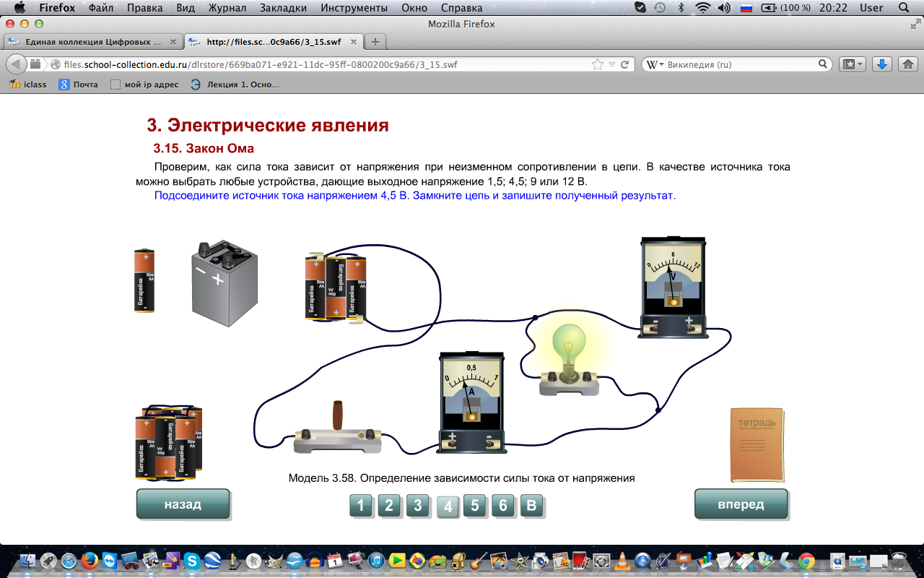
Task: Switch to Единая коллекция Цифровых tab
Action: (92, 42)
